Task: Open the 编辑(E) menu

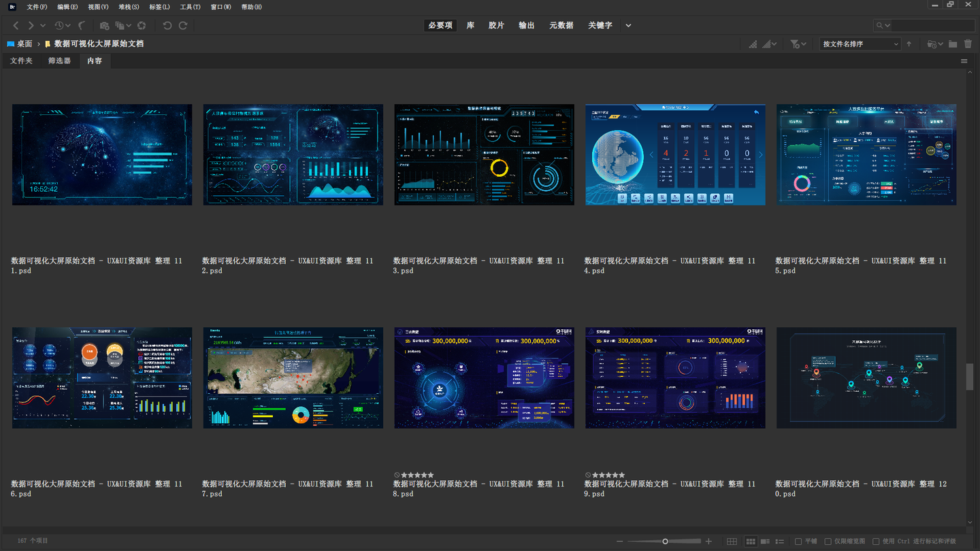Action: (68, 7)
